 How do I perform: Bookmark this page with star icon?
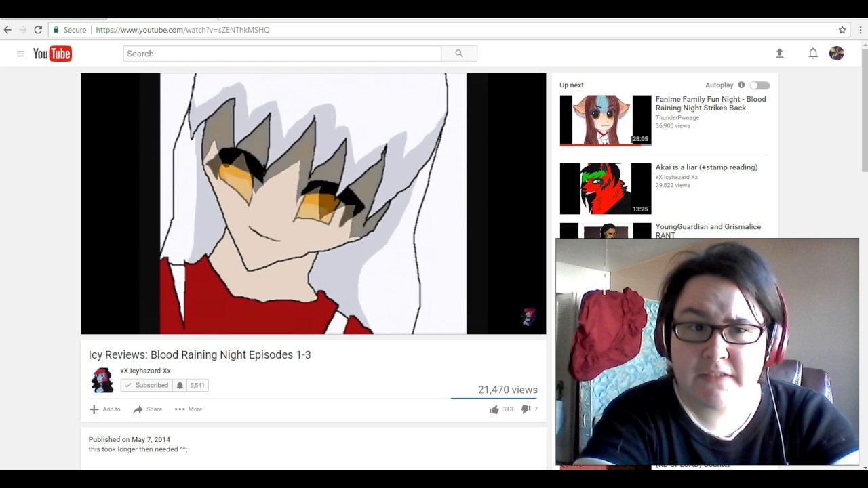coord(842,30)
